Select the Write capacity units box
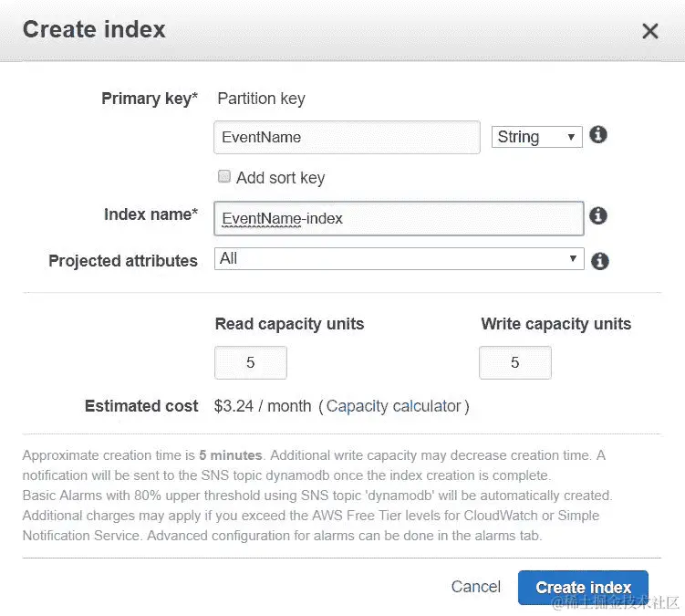Viewport: 685px width, 616px height. (515, 363)
